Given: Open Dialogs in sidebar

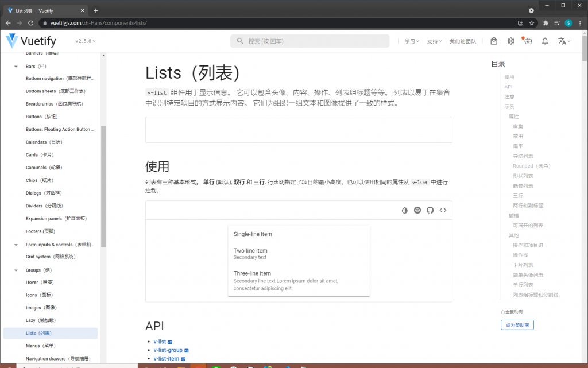Looking at the screenshot, I should [44, 193].
